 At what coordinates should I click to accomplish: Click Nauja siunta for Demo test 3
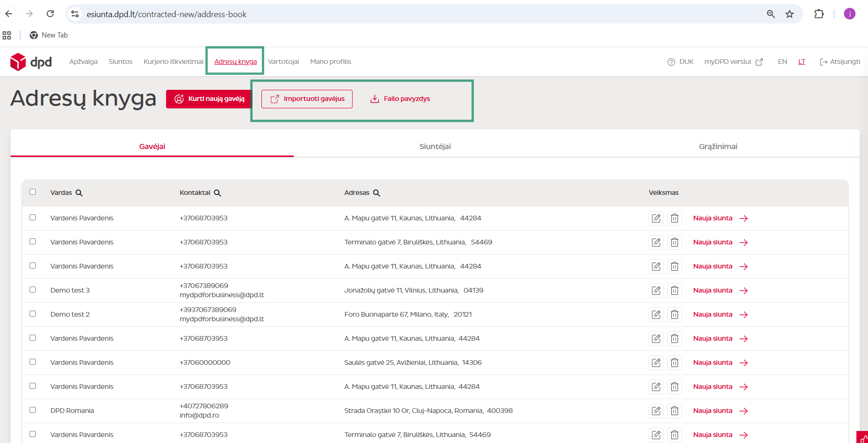(x=713, y=290)
